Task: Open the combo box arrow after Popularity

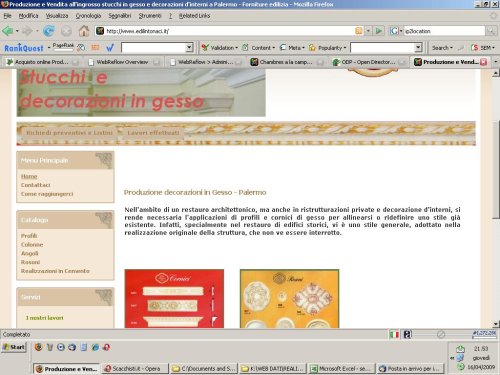Action: point(418,48)
